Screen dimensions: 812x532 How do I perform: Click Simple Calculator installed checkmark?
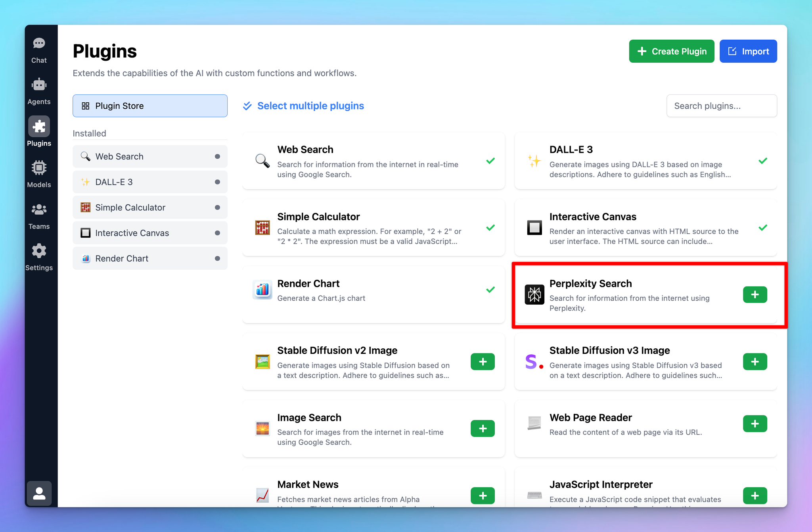pos(490,228)
